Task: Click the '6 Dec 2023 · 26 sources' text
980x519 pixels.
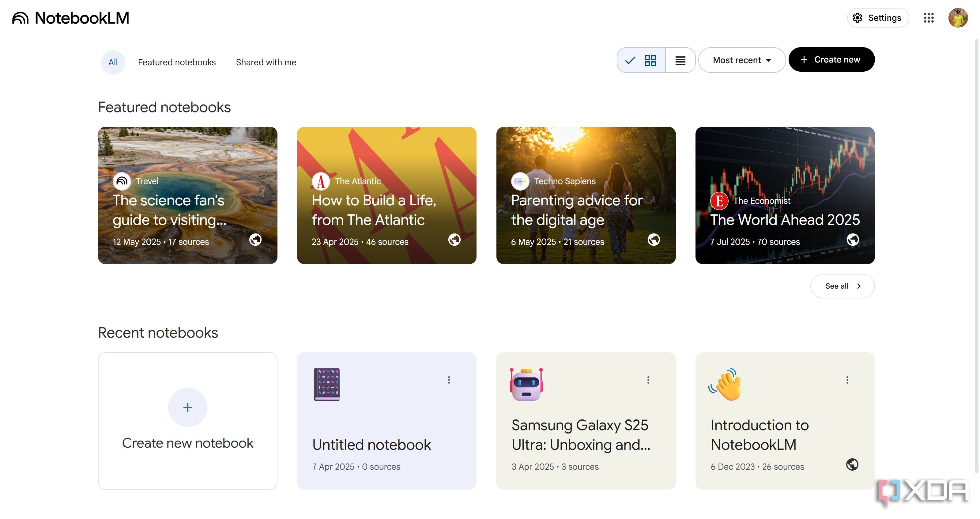Action: click(757, 467)
